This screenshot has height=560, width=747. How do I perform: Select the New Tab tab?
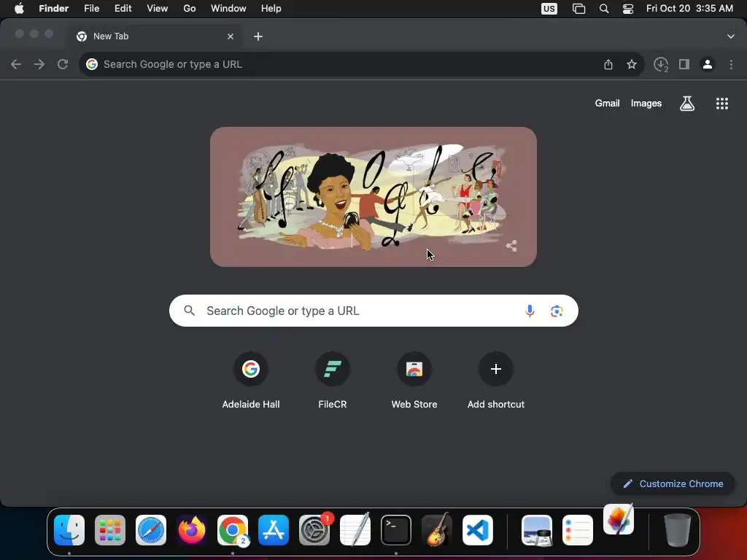154,36
